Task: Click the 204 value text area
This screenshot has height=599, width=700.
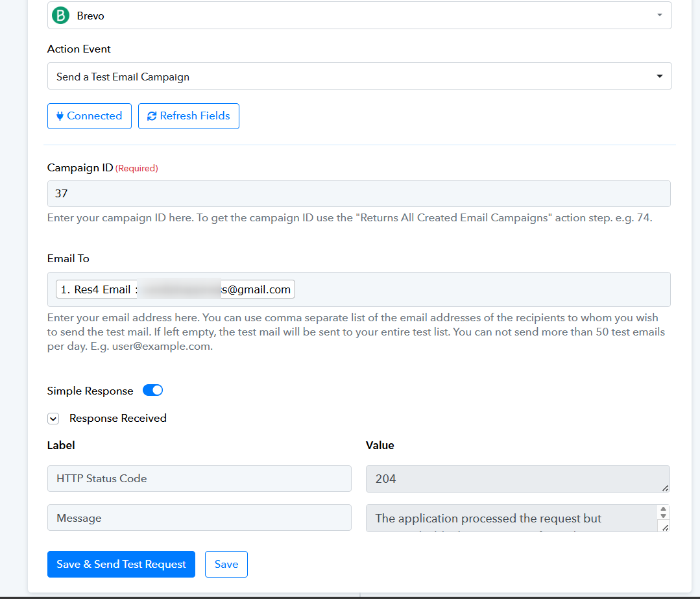Action: point(518,479)
